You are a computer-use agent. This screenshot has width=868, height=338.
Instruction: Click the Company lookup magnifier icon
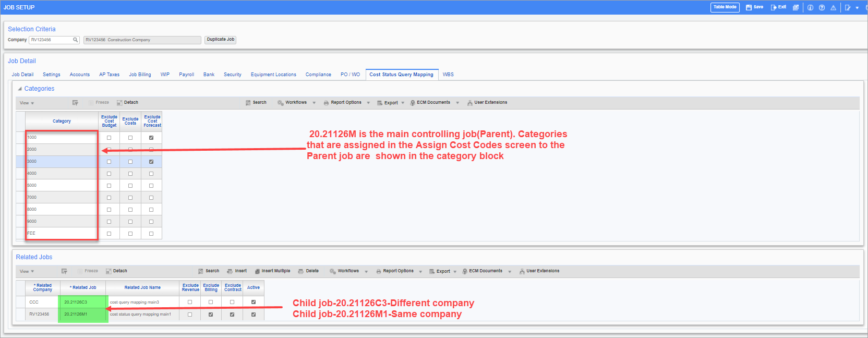75,40
